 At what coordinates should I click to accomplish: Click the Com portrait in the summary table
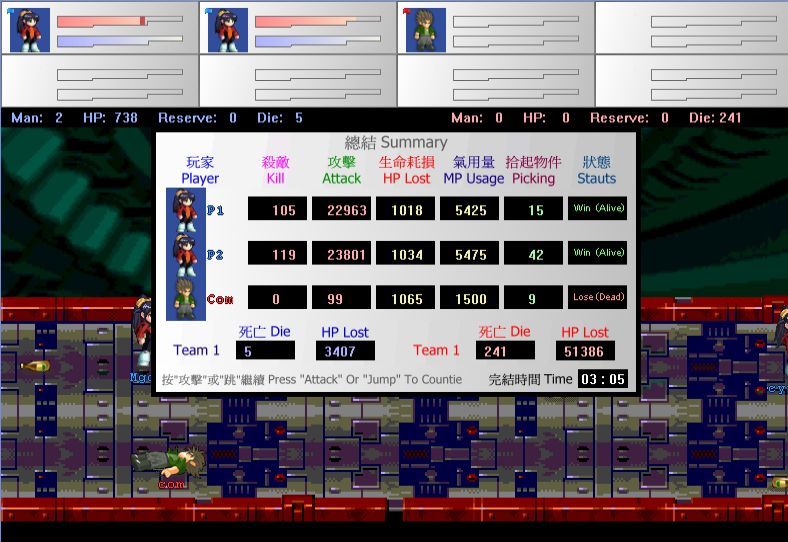[186, 298]
